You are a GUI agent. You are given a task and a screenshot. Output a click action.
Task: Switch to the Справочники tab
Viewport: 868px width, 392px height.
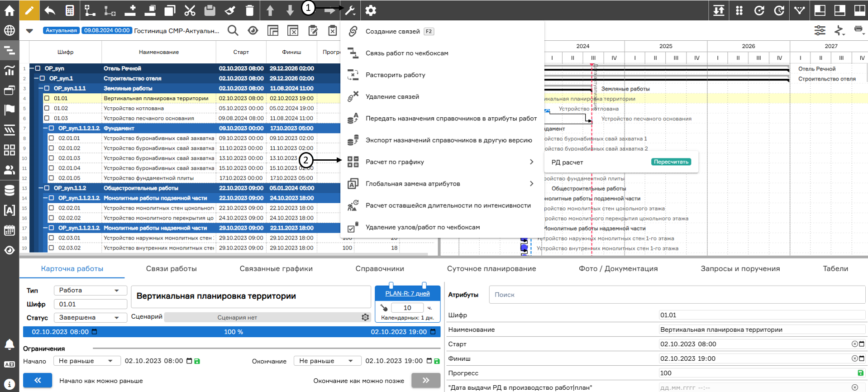coord(380,268)
